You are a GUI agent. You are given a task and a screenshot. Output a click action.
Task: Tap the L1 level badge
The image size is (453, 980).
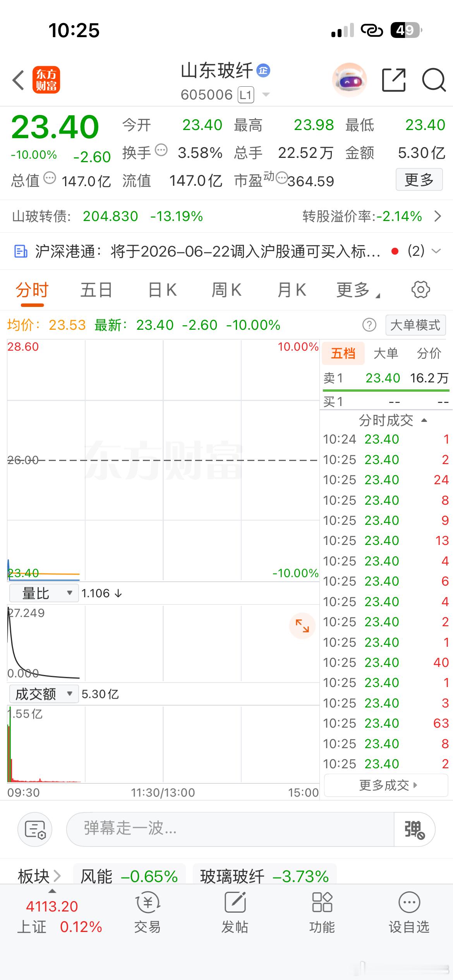pos(246,95)
